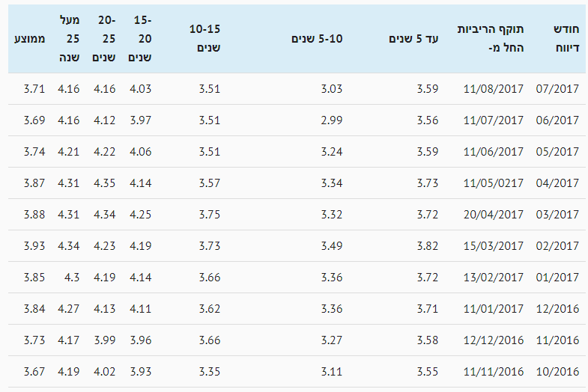Screen dimensions: 588x392
Task: Click the 4.35 value in 04/2017 row
Action: pyautogui.click(x=104, y=183)
